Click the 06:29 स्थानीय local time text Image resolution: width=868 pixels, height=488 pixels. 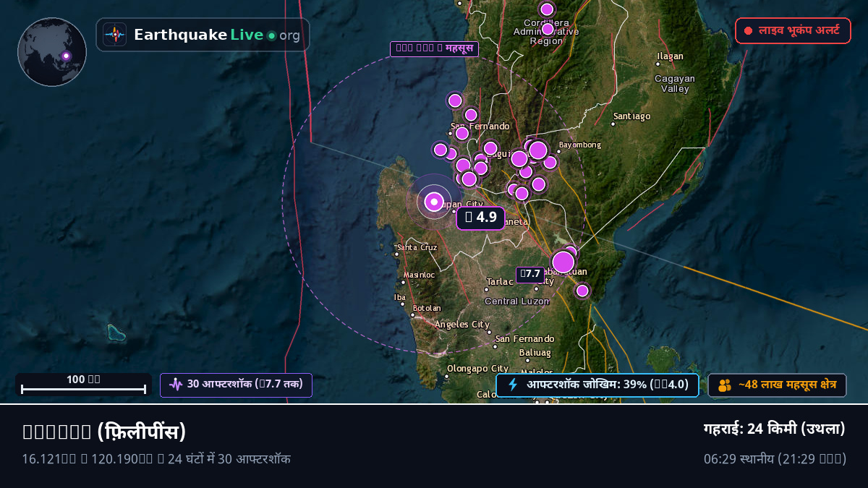(739, 459)
